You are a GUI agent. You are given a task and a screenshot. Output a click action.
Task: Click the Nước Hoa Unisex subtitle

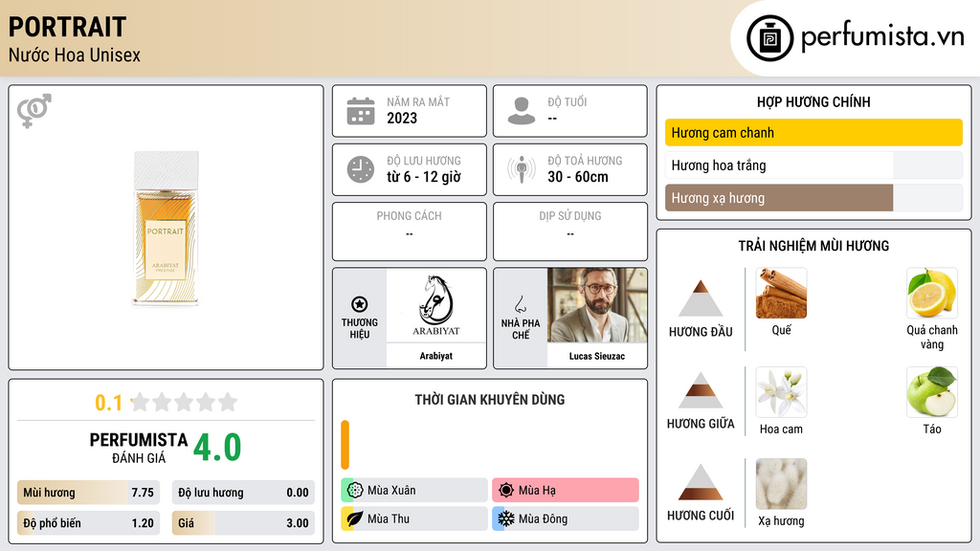(75, 55)
